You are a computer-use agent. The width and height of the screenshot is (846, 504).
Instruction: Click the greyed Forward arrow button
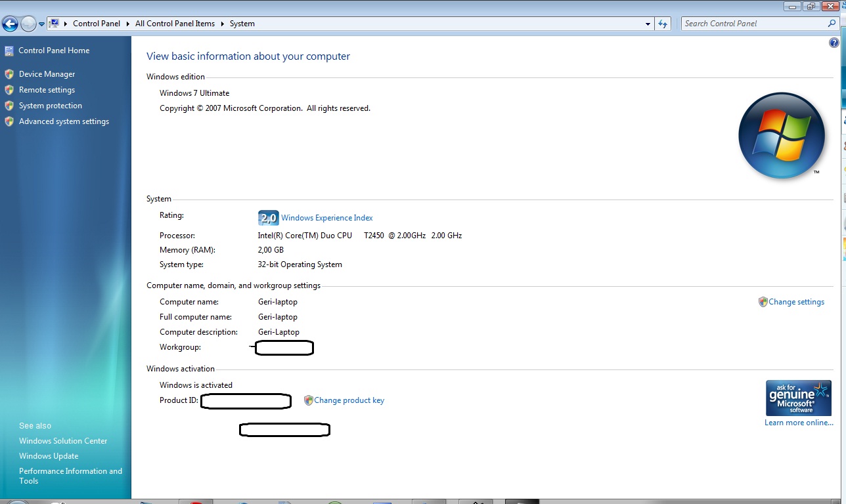[28, 24]
